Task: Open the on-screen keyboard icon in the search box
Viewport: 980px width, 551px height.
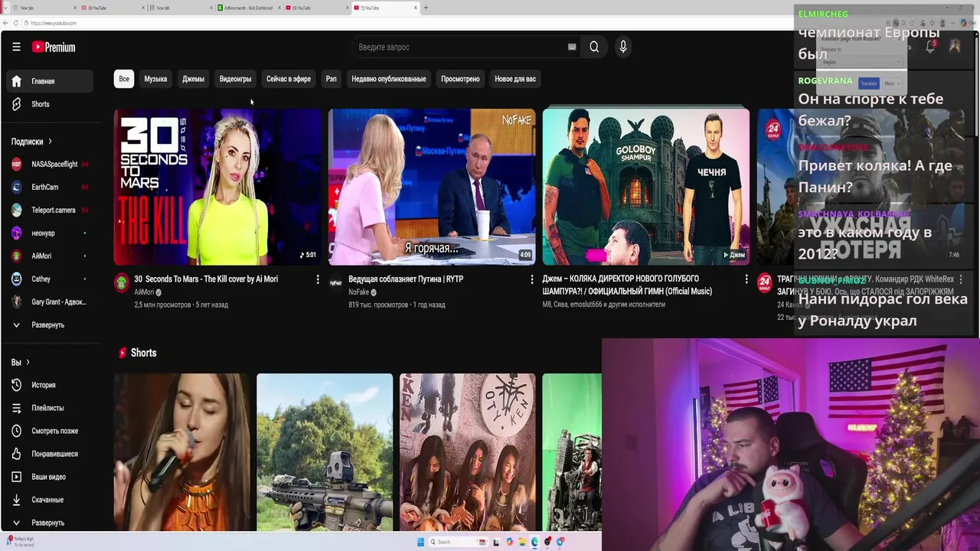Action: [572, 47]
